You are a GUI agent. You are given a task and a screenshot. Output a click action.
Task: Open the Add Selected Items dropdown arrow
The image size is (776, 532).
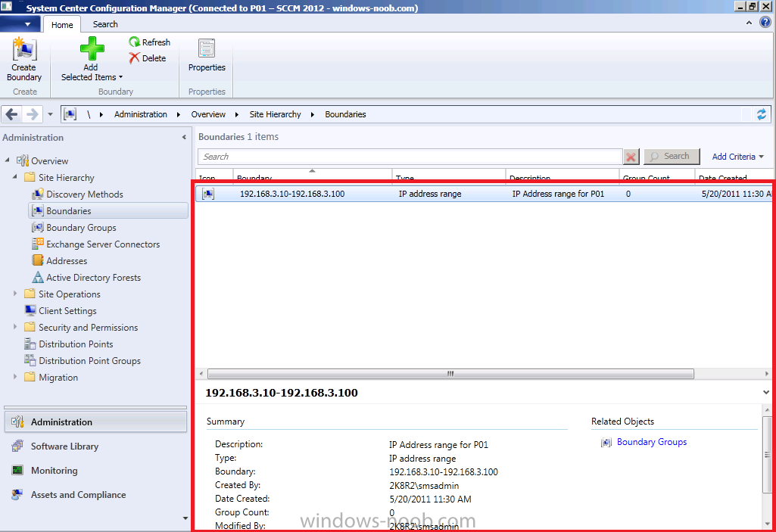[121, 77]
